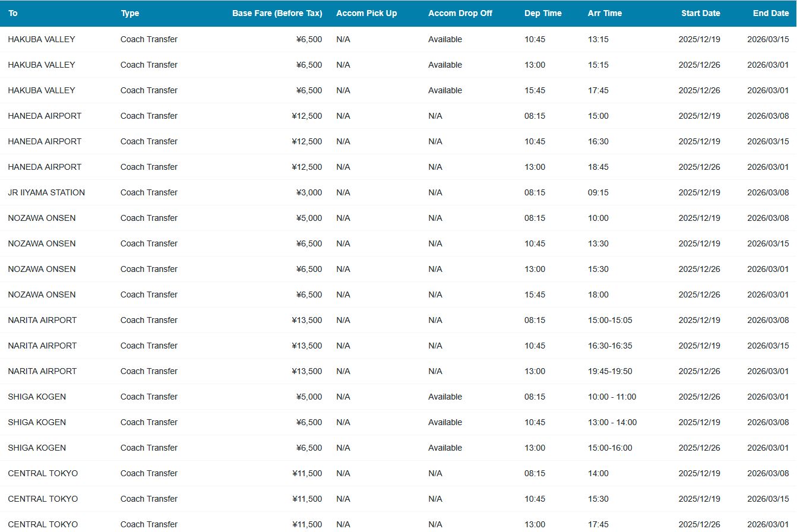797x532 pixels.
Task: Click the 19:45-19:50 Narita arrival time
Action: pyautogui.click(x=610, y=371)
